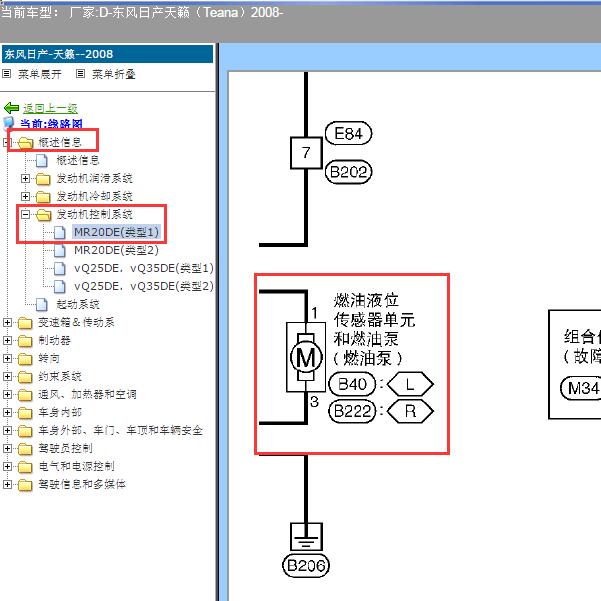601x601 pixels.
Task: Select the 车身内部 folder icon
Action: point(25,413)
